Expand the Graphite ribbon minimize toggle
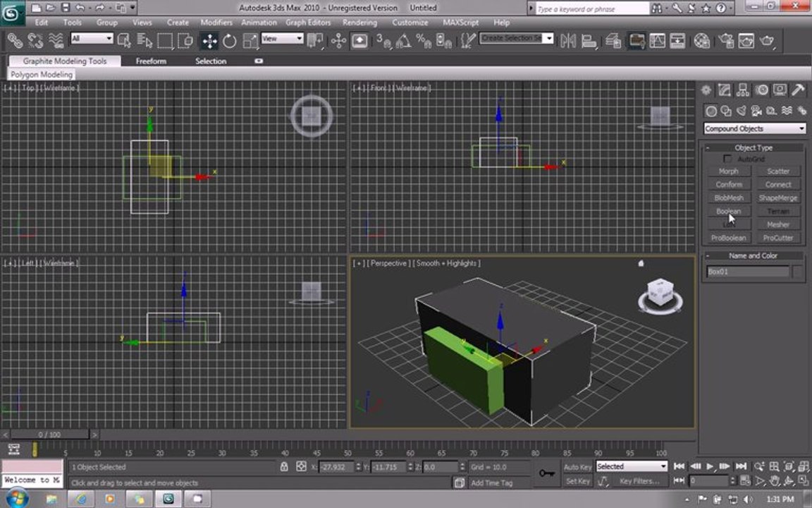812x508 pixels. (x=259, y=61)
